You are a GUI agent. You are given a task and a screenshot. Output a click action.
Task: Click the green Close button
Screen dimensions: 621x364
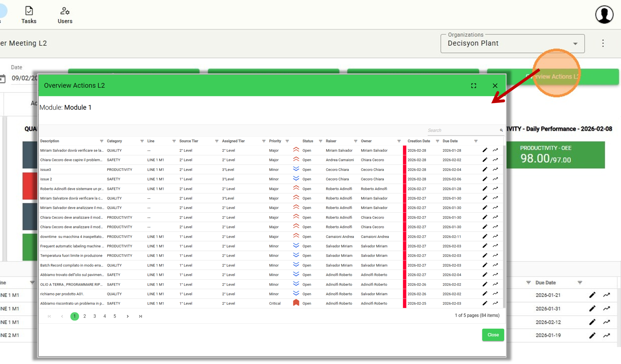click(x=493, y=335)
